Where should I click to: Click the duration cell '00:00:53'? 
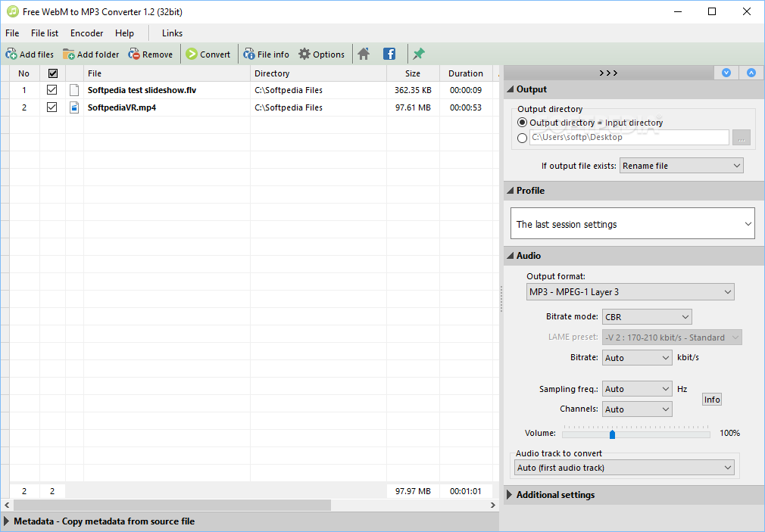(x=466, y=107)
